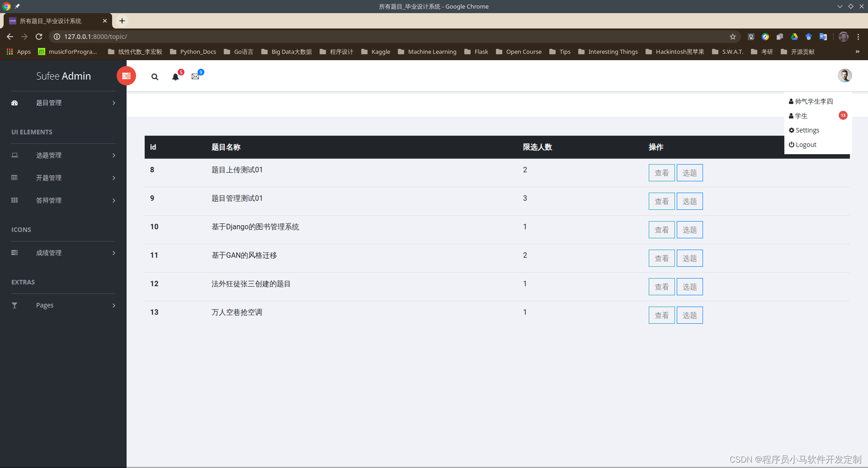Click the browser address bar showing 127.0.0.1:8000/topic/

[x=95, y=37]
